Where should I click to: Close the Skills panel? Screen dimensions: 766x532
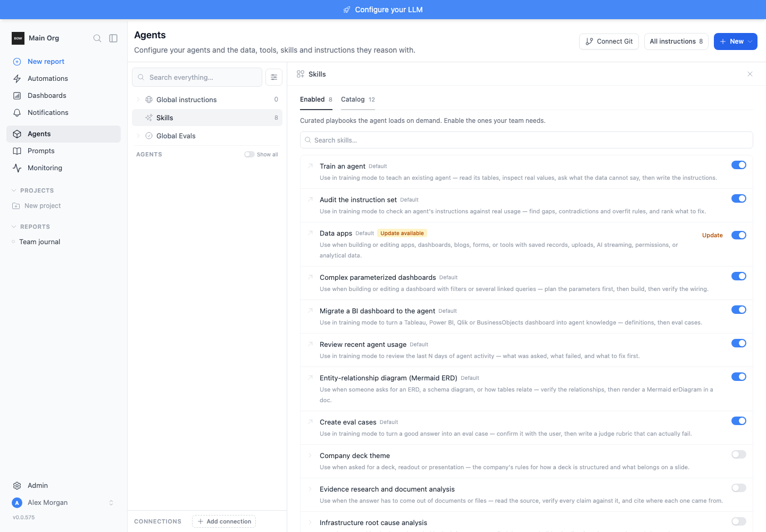pos(750,74)
